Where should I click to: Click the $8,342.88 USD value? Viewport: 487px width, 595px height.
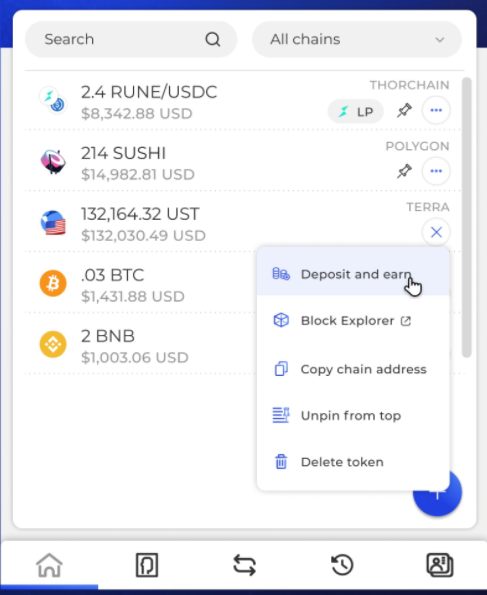(x=137, y=113)
